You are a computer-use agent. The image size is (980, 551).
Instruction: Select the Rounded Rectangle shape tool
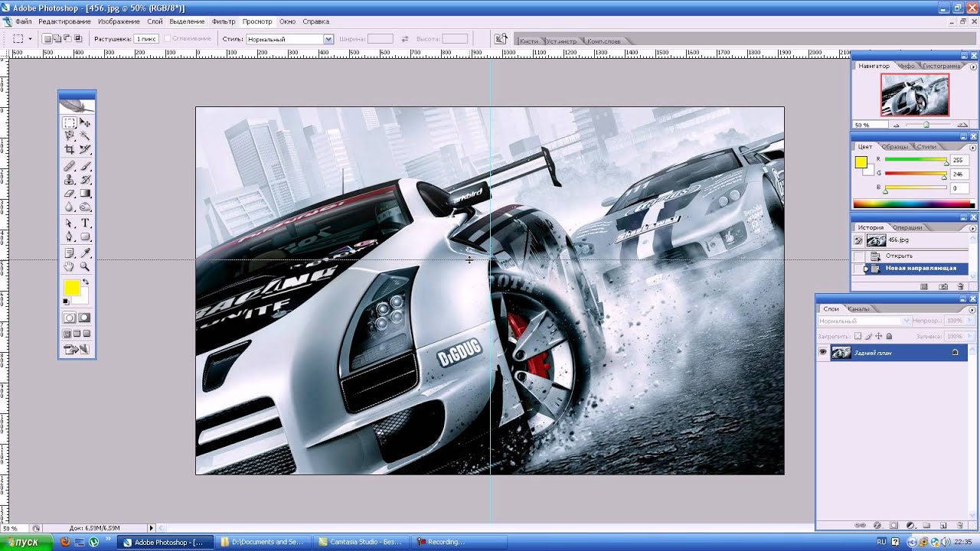pos(85,236)
